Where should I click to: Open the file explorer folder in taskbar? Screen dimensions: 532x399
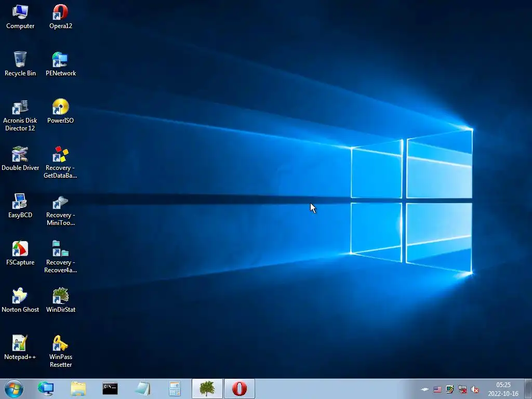coord(78,389)
